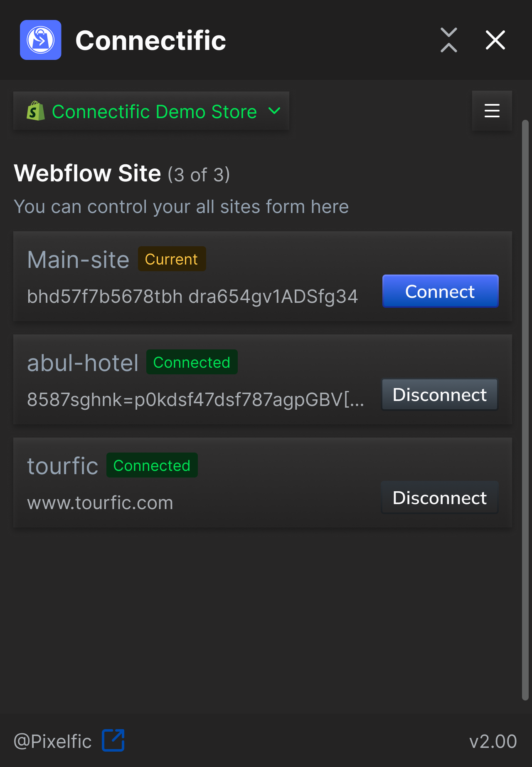Close the Connectific panel
Image resolution: width=532 pixels, height=767 pixels.
coord(495,40)
